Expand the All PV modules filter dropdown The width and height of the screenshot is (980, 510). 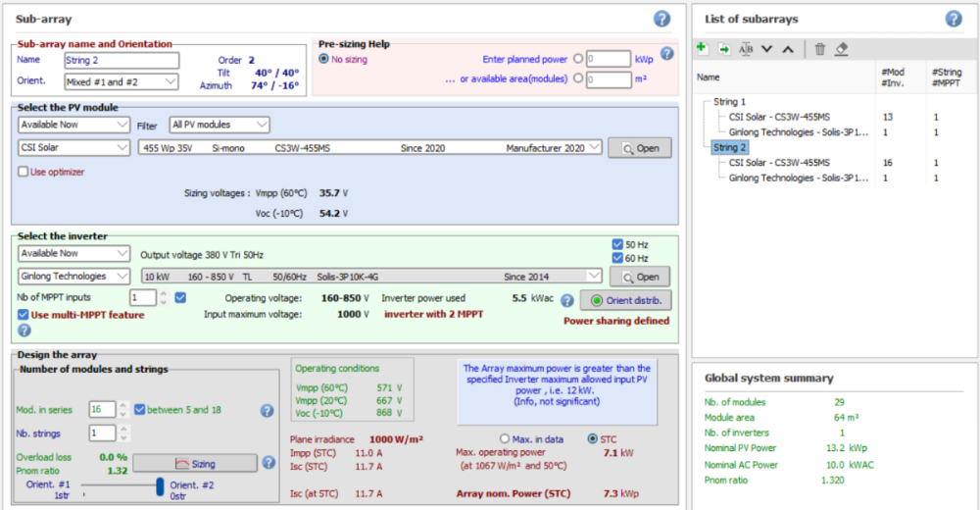[x=219, y=125]
